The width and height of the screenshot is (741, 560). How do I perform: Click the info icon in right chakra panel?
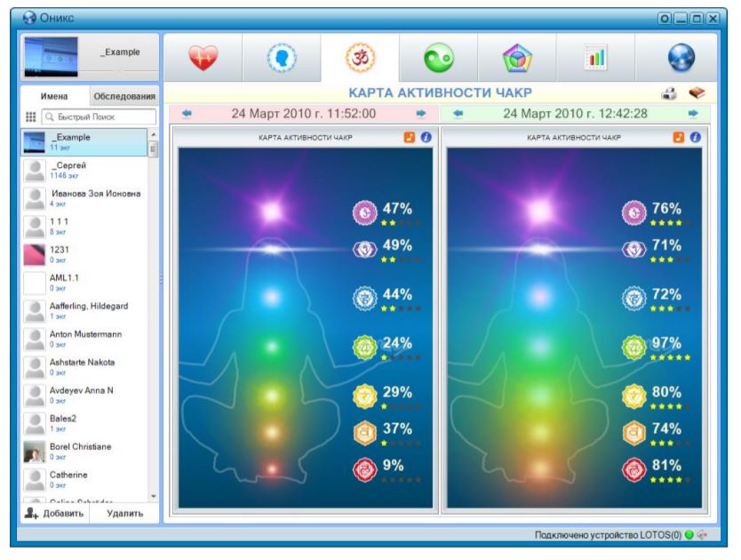click(x=696, y=137)
